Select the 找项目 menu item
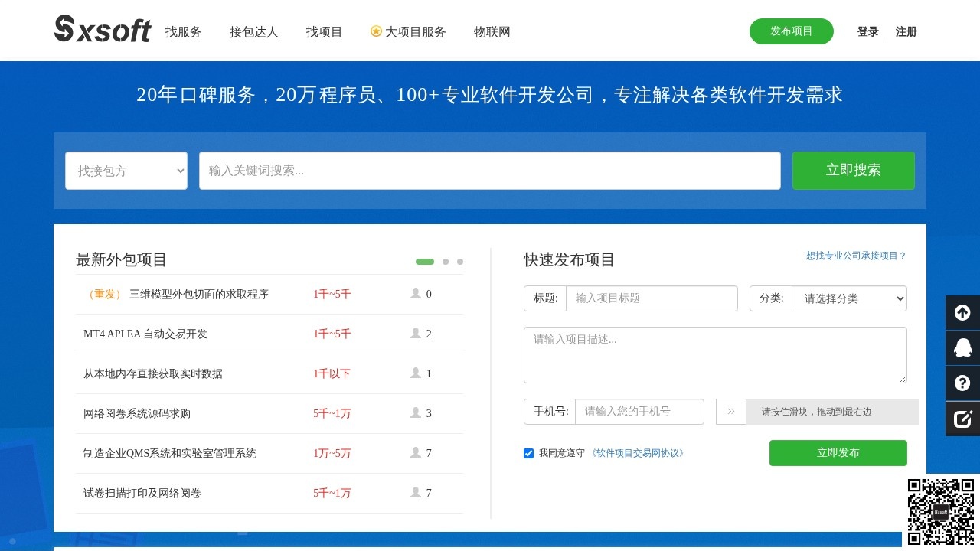Viewport: 980px width, 551px height. 323,31
